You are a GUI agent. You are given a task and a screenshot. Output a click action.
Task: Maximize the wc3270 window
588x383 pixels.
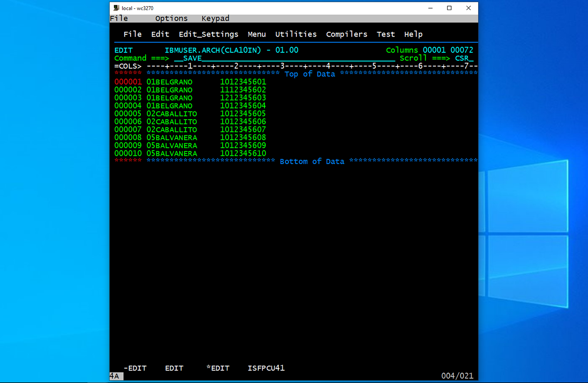click(449, 8)
